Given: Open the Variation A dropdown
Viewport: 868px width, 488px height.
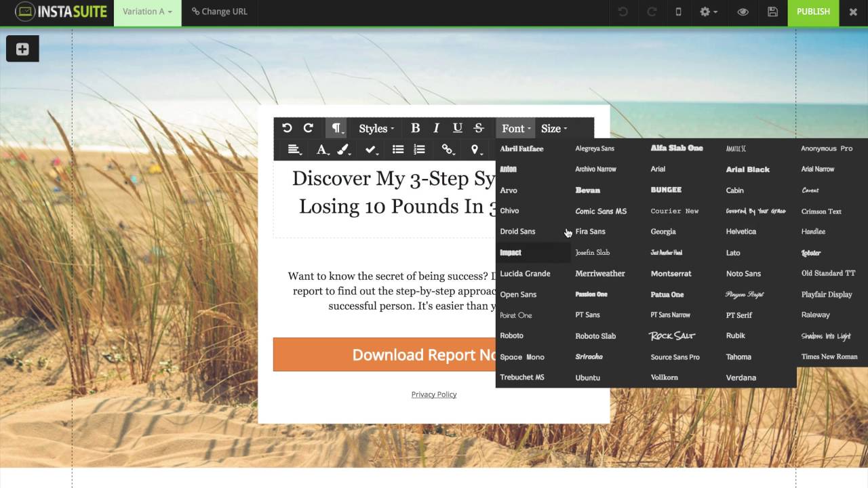Looking at the screenshot, I should 147,12.
